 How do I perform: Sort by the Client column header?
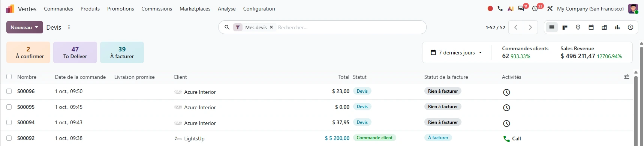tap(180, 77)
